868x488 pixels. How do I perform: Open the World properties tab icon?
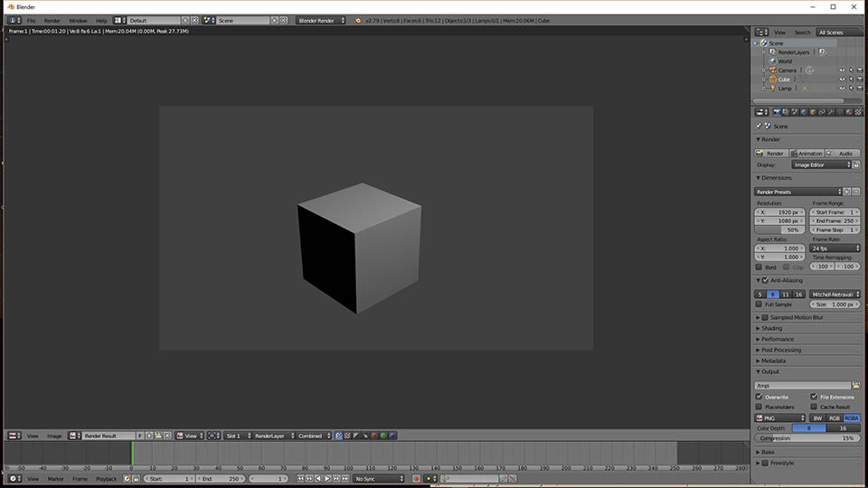pyautogui.click(x=804, y=112)
